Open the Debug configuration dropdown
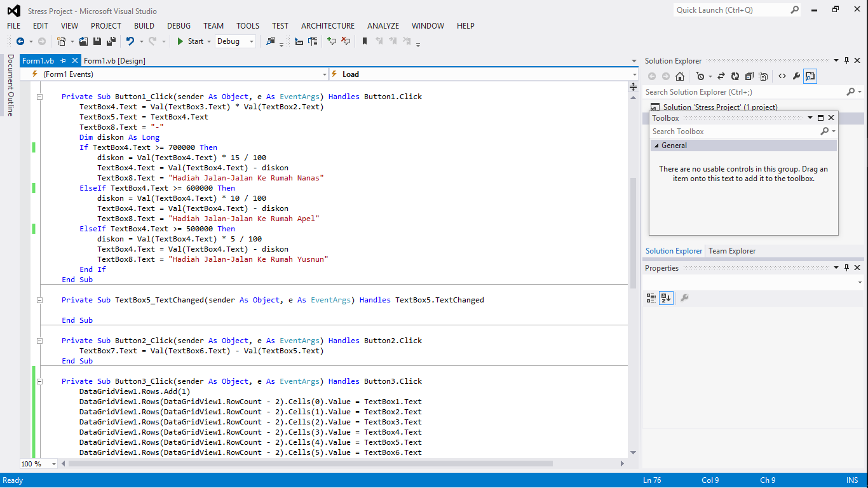This screenshot has width=868, height=488. point(252,41)
